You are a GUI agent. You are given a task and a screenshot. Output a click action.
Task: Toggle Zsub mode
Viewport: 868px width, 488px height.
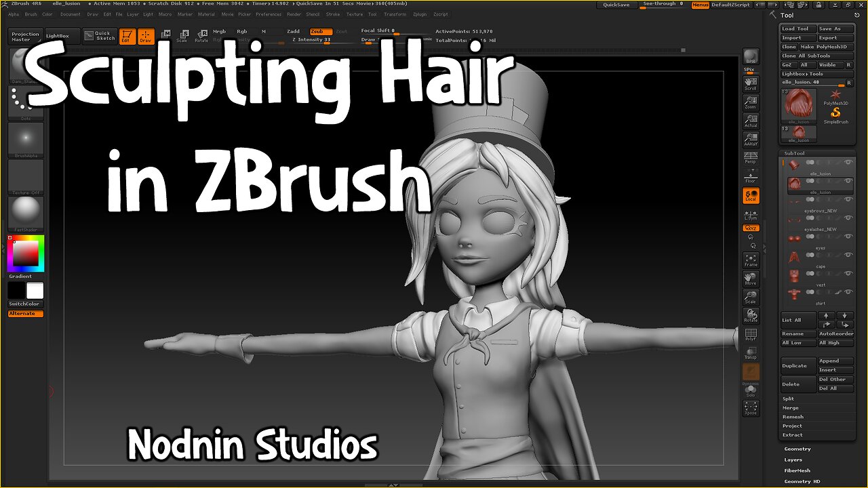point(321,31)
